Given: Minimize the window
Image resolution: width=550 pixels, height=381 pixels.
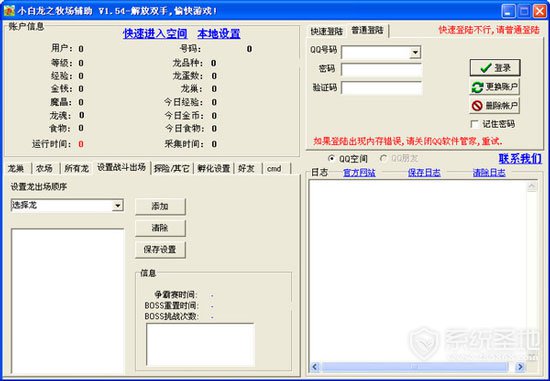Looking at the screenshot, I should tap(508, 11).
